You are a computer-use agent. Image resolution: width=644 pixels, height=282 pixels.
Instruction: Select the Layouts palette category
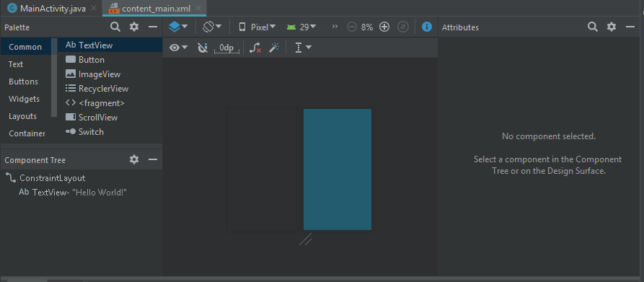pyautogui.click(x=22, y=116)
